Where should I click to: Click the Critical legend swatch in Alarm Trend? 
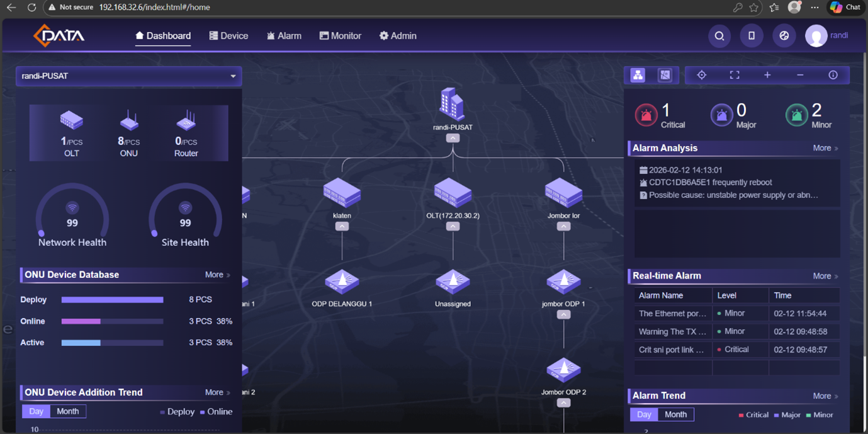tap(741, 415)
